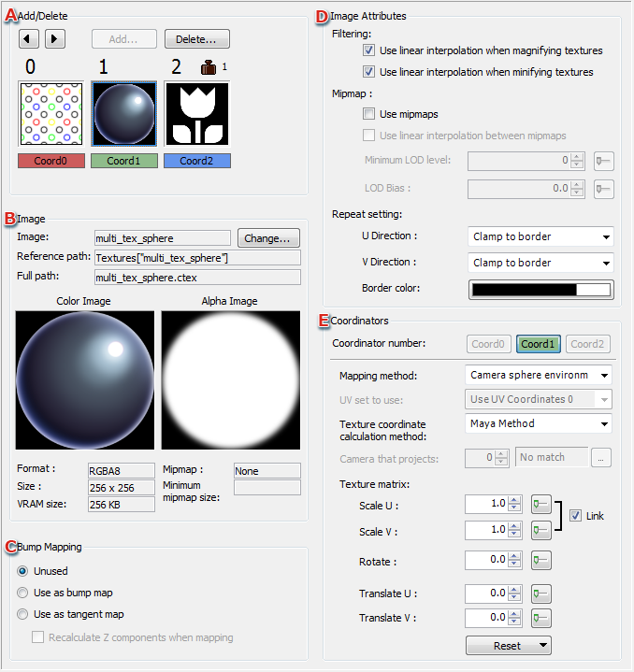Click the animation key icon beside Translate U

pos(540,593)
